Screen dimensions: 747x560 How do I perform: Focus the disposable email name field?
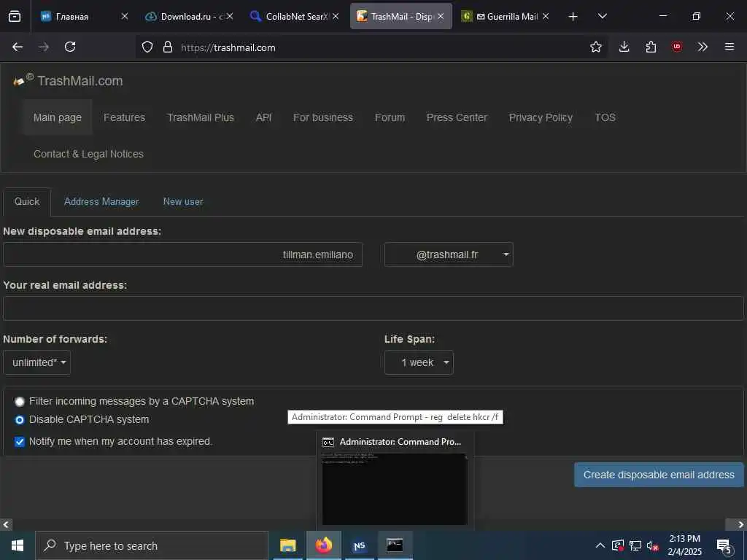(x=182, y=254)
